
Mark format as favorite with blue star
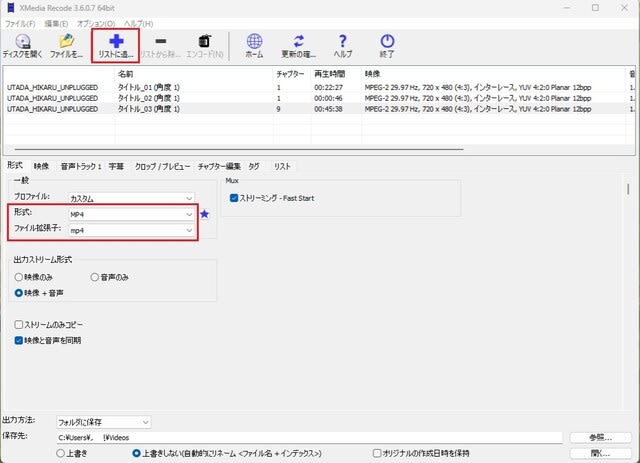pos(204,214)
